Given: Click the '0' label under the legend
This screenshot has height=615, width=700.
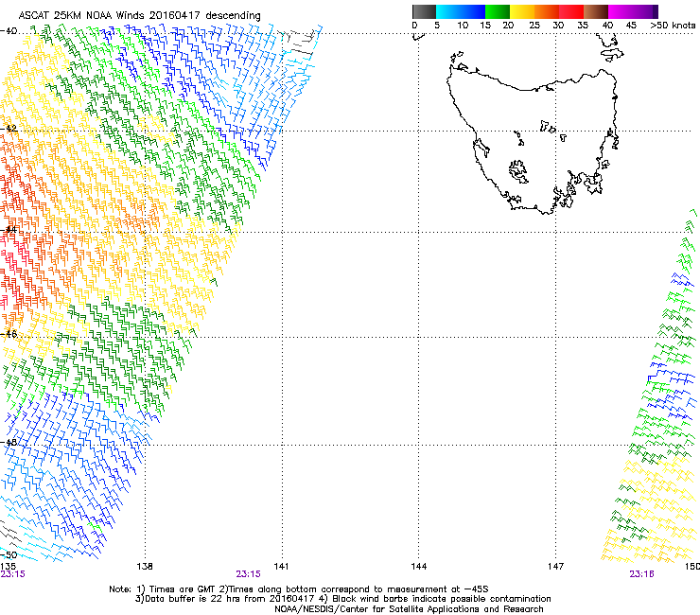Looking at the screenshot, I should pyautogui.click(x=414, y=25).
